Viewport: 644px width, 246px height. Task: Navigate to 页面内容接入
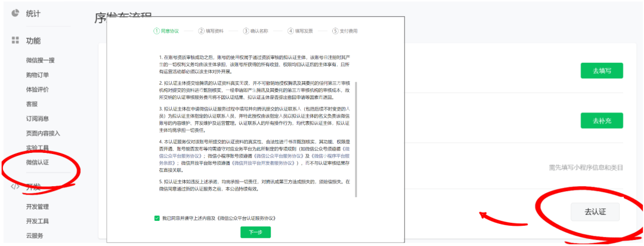pyautogui.click(x=43, y=133)
